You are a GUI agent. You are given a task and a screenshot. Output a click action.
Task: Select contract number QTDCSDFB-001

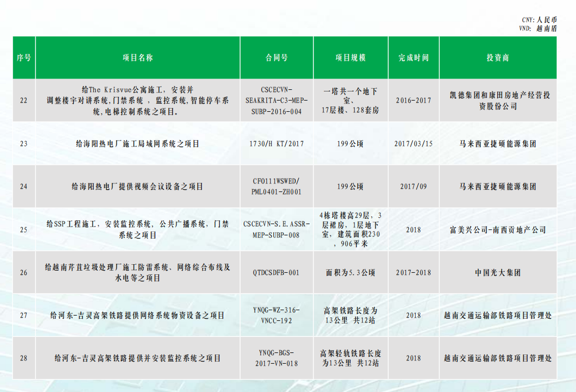click(x=277, y=273)
